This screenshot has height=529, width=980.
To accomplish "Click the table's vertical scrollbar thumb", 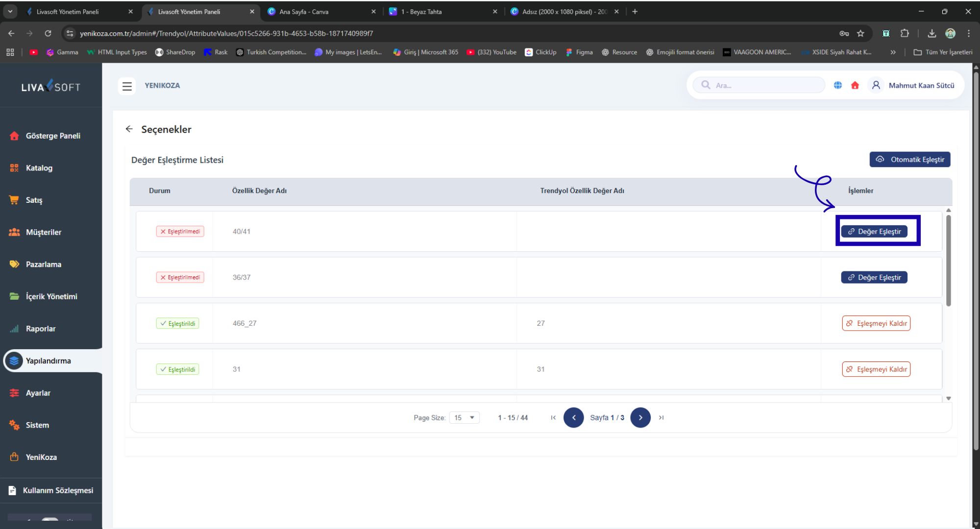I will [948, 260].
